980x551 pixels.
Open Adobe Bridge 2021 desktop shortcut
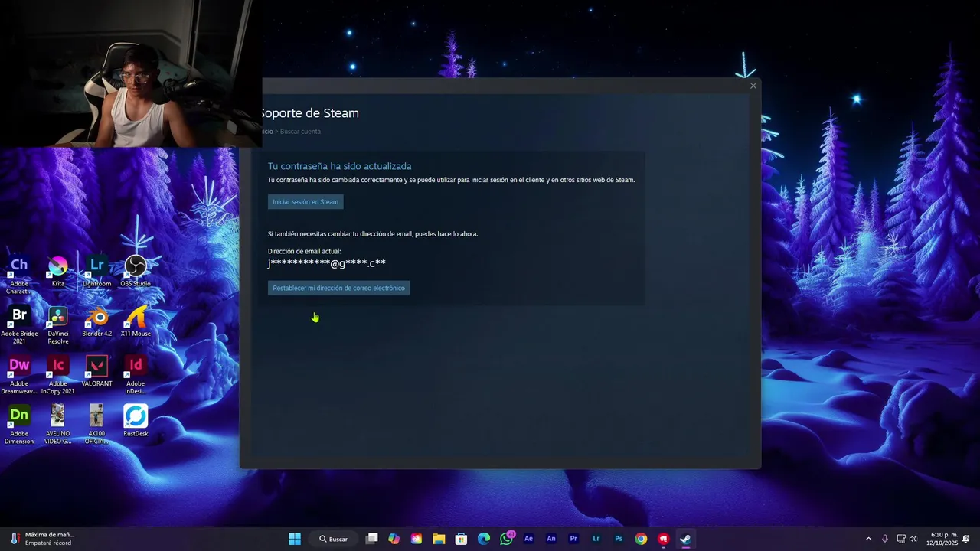tap(19, 325)
